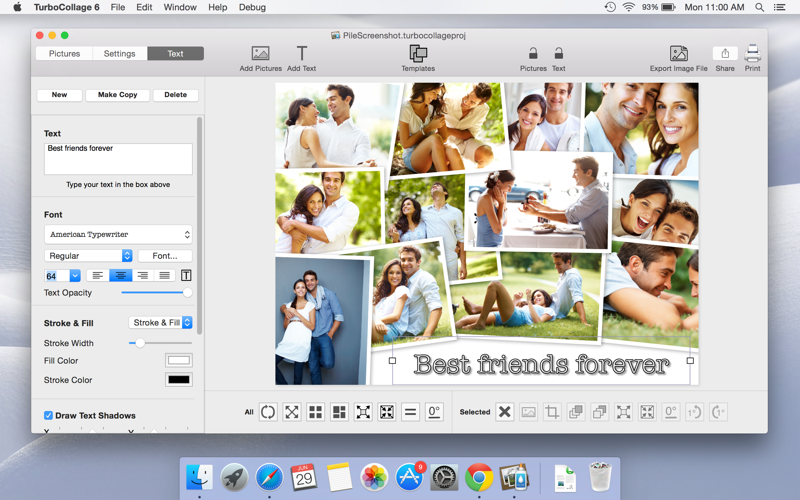
Task: Click the 'Best friends forever' text field
Action: click(x=118, y=158)
